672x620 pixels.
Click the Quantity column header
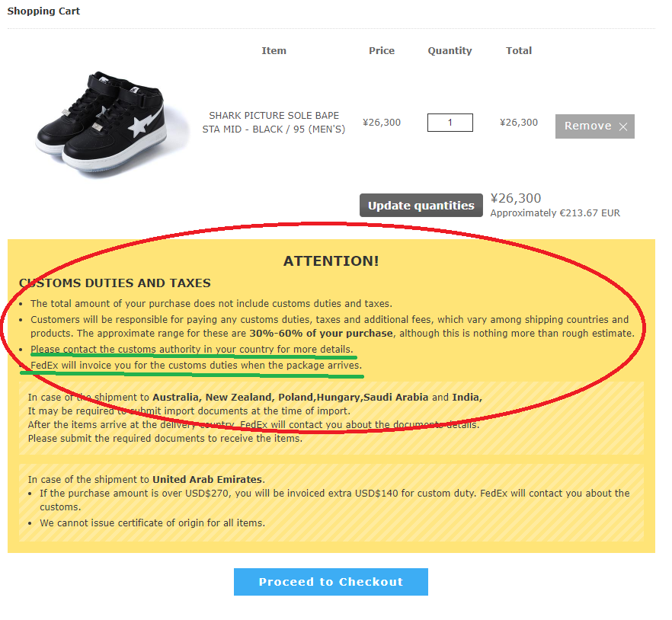point(450,51)
